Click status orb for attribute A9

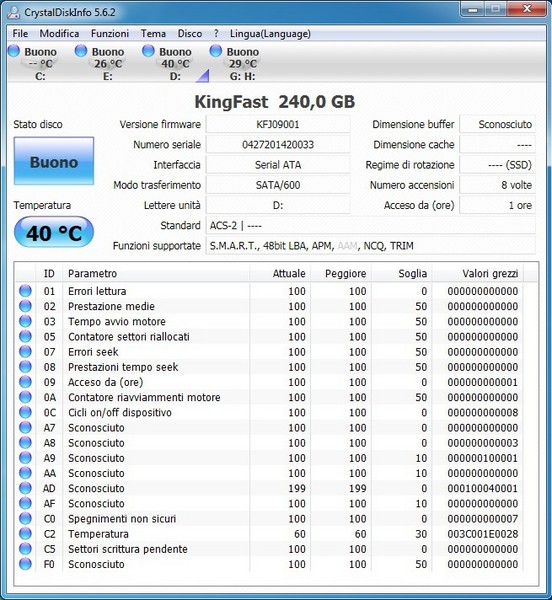pyautogui.click(x=25, y=458)
